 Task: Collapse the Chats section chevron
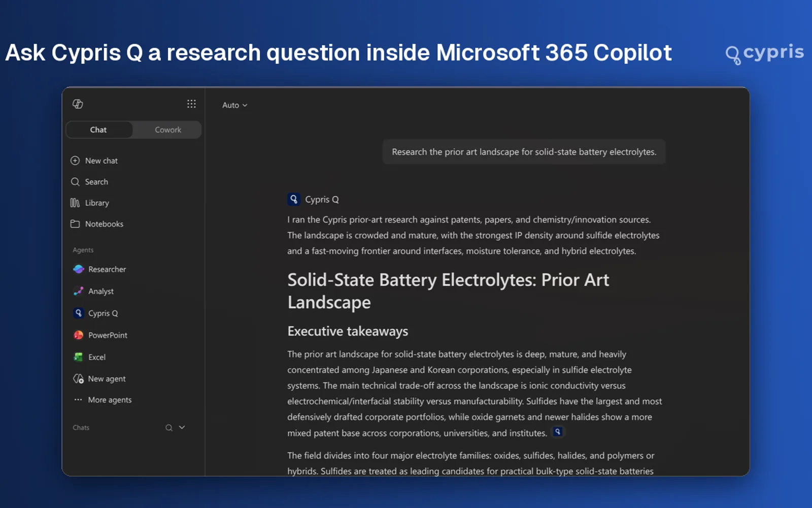[x=182, y=428]
